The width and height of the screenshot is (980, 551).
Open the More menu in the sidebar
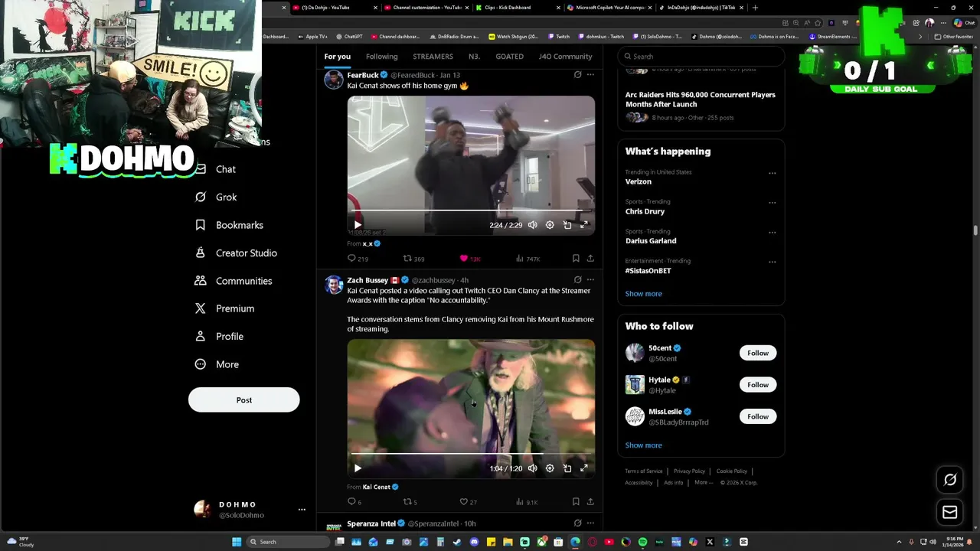[x=217, y=364]
